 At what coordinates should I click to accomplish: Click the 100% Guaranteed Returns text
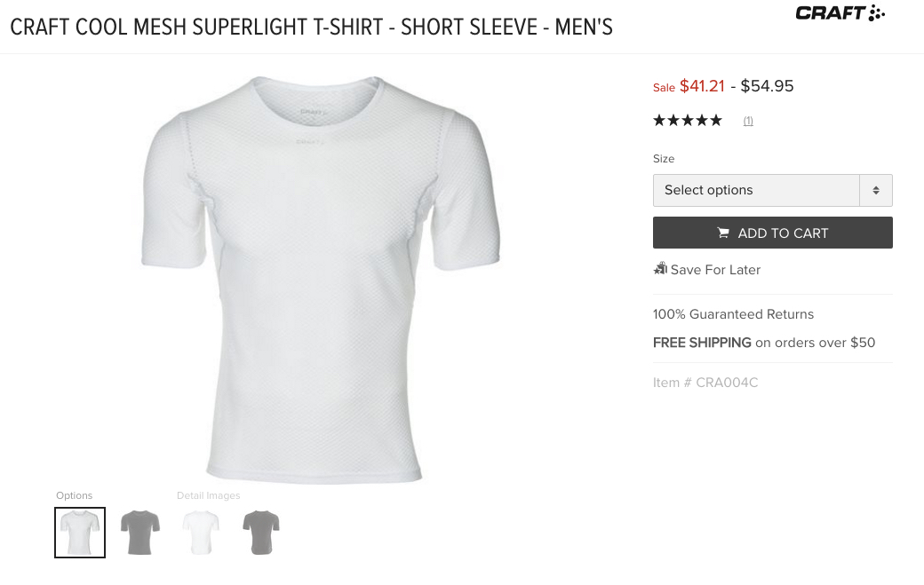[733, 314]
